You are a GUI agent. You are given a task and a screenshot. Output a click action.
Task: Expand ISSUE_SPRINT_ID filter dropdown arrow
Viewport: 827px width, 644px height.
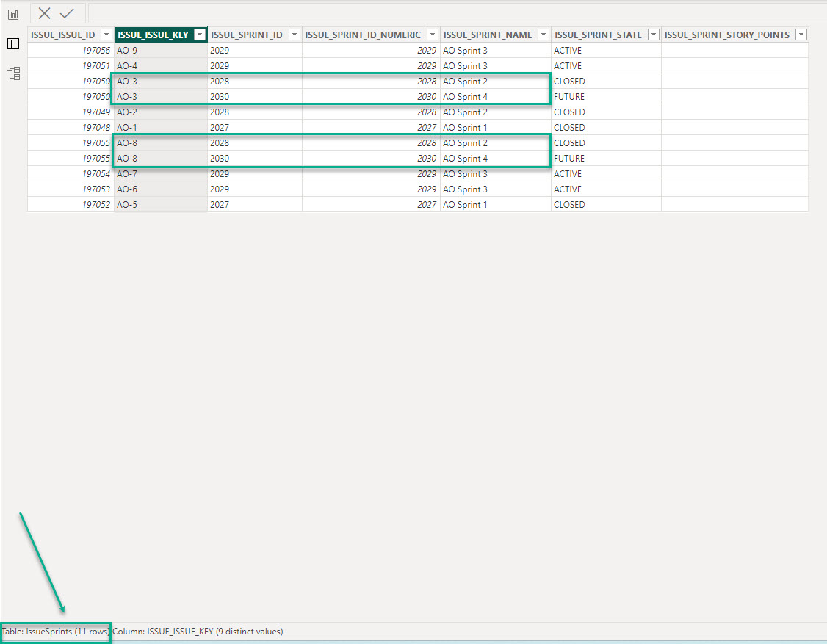click(294, 35)
